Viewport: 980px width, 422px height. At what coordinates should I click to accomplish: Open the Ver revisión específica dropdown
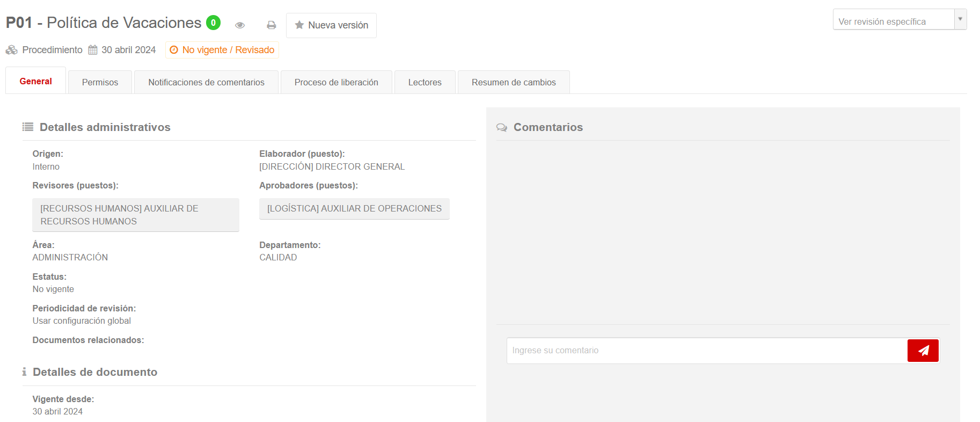894,21
